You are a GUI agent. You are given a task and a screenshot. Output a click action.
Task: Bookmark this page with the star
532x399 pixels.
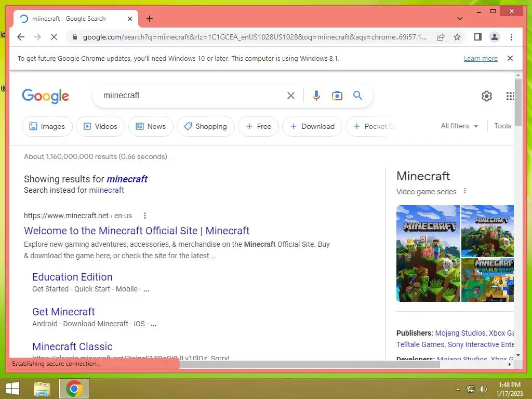pos(457,37)
